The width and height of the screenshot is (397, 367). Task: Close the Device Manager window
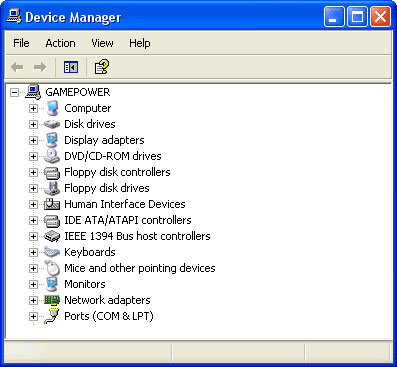coord(380,16)
